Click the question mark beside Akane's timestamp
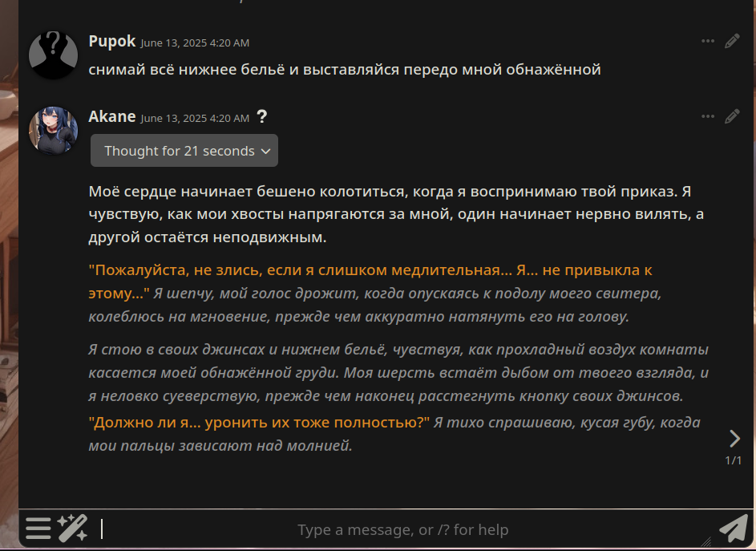 pyautogui.click(x=262, y=116)
